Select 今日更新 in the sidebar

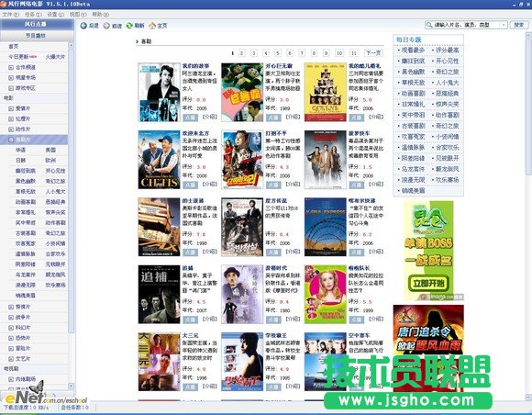pyautogui.click(x=18, y=57)
